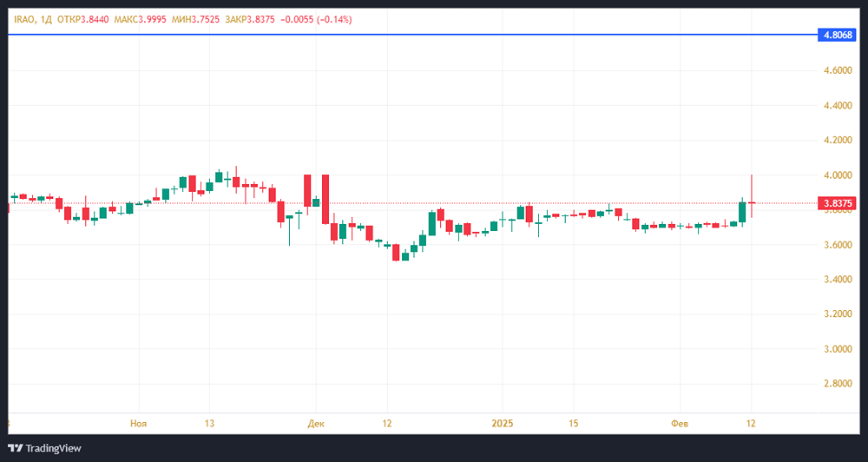Click the 2025 date axis label
The height and width of the screenshot is (462, 868).
pos(503,424)
